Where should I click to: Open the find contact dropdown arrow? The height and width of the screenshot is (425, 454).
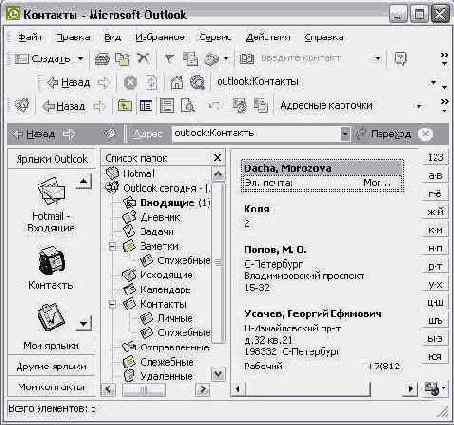pos(377,59)
